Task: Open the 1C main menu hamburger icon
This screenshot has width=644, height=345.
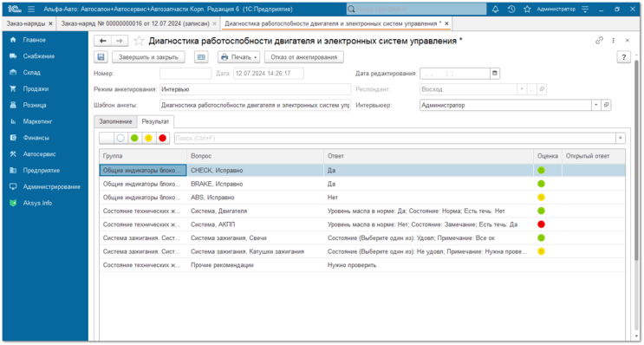Action: [x=31, y=9]
